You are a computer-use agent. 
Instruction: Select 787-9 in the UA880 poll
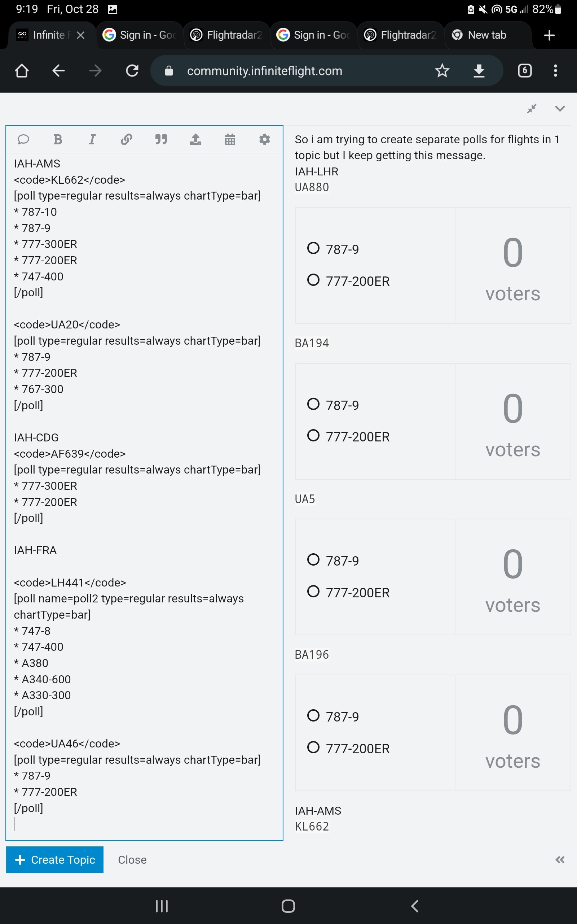313,248
